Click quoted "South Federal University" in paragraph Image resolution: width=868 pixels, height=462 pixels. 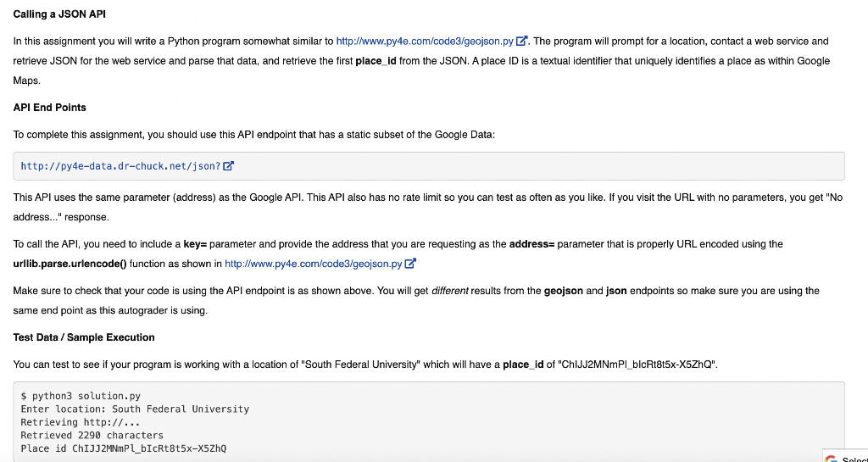pos(361,365)
